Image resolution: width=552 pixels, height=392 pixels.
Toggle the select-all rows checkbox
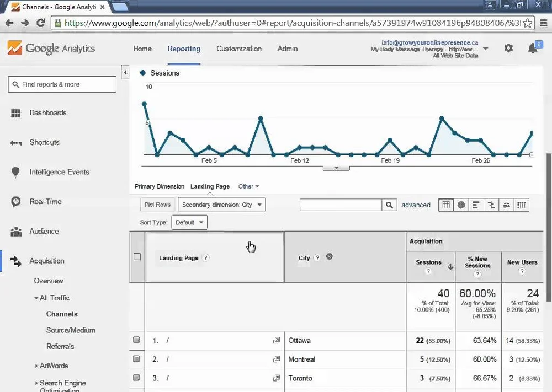pyautogui.click(x=137, y=257)
